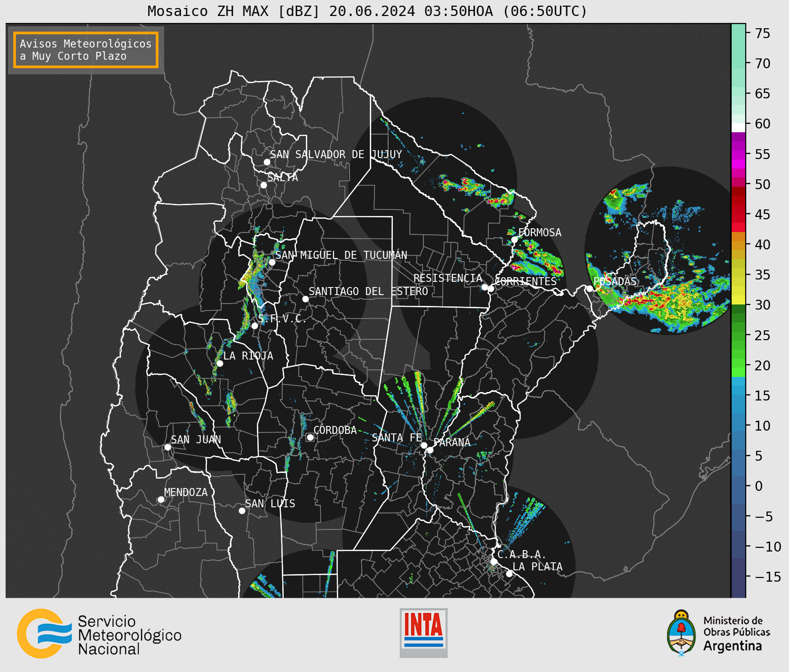
Task: Click the red 45 dBZ color band
Action: coord(738,218)
